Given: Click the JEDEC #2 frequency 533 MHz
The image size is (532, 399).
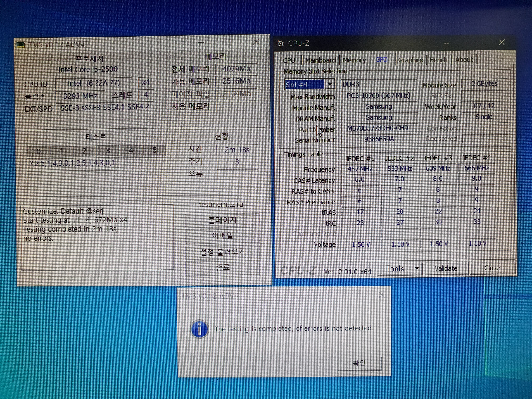Looking at the screenshot, I should [400, 169].
